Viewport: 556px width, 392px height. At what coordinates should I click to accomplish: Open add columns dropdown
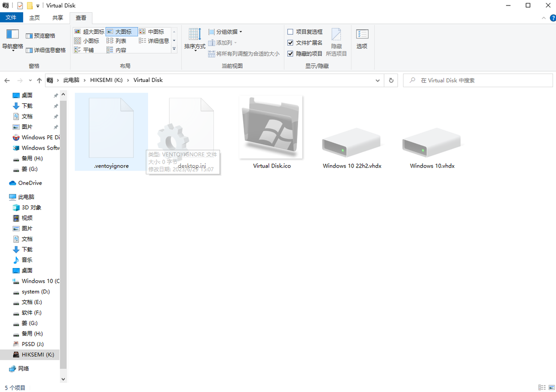coord(222,43)
